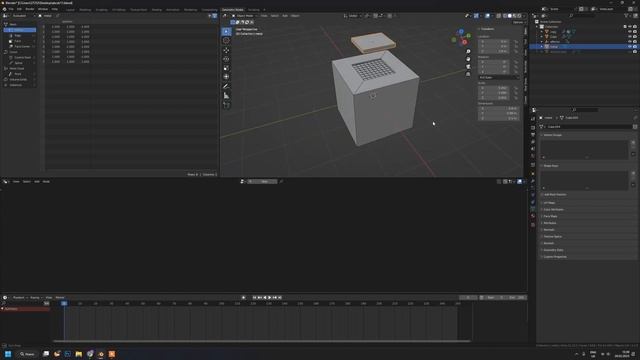The width and height of the screenshot is (640, 360).
Task: Open the Windows Start menu
Action: [x=8, y=354]
